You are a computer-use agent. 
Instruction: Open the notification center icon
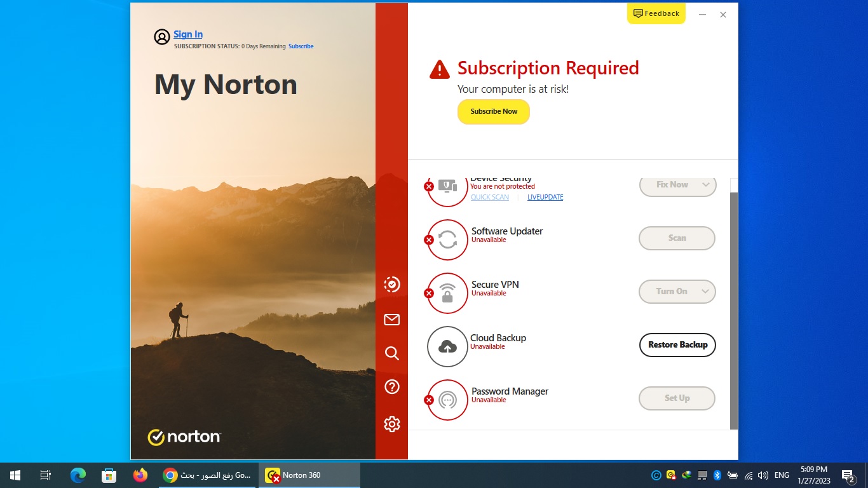click(x=848, y=475)
